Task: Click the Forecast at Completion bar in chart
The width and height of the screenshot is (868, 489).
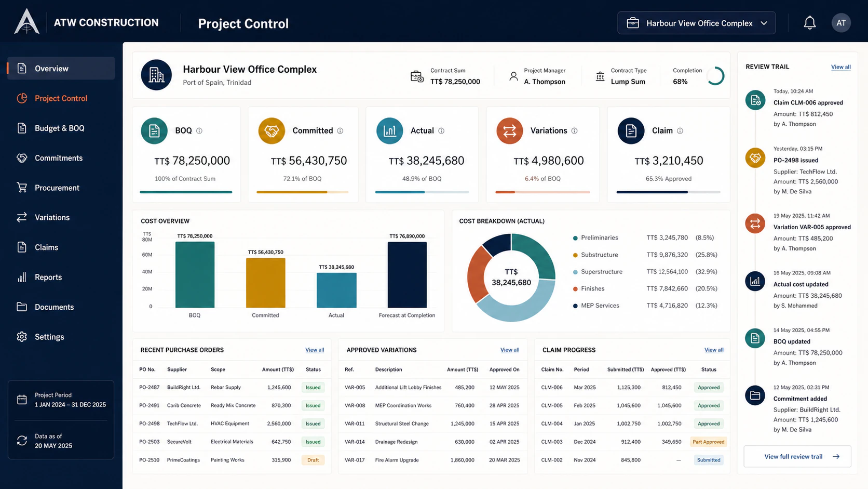Action: pos(407,275)
